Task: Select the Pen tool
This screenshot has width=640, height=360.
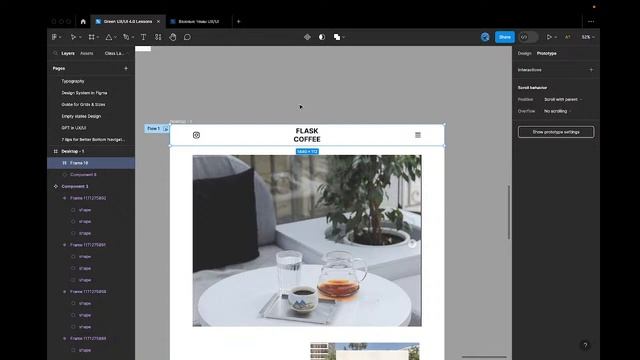Action: 126,37
